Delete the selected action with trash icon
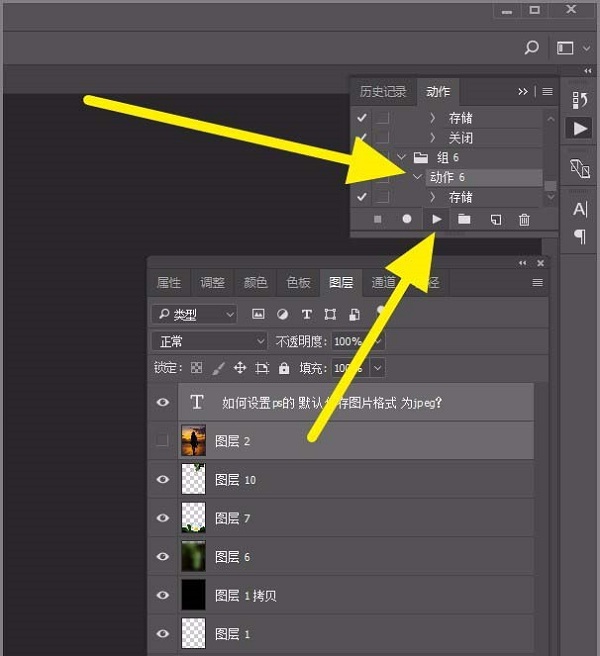Image resolution: width=600 pixels, height=656 pixels. click(x=524, y=220)
